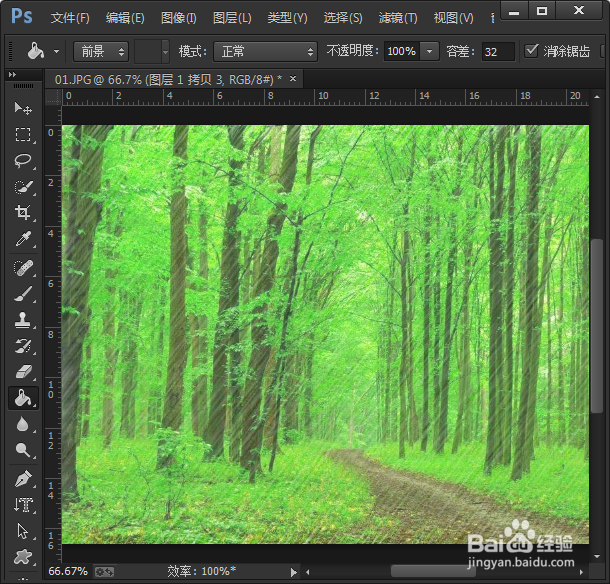Click the 效率: 100%* status text
The width and height of the screenshot is (610, 584).
coord(202,571)
